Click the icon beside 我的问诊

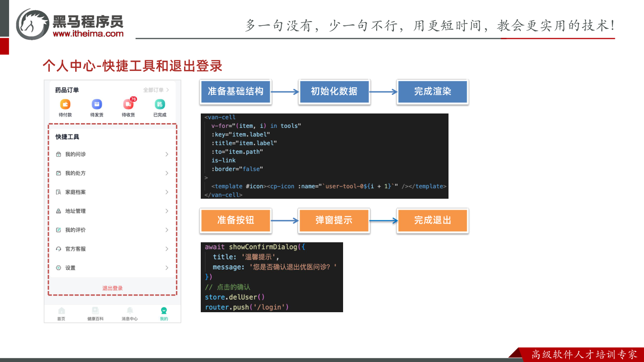coord(58,154)
